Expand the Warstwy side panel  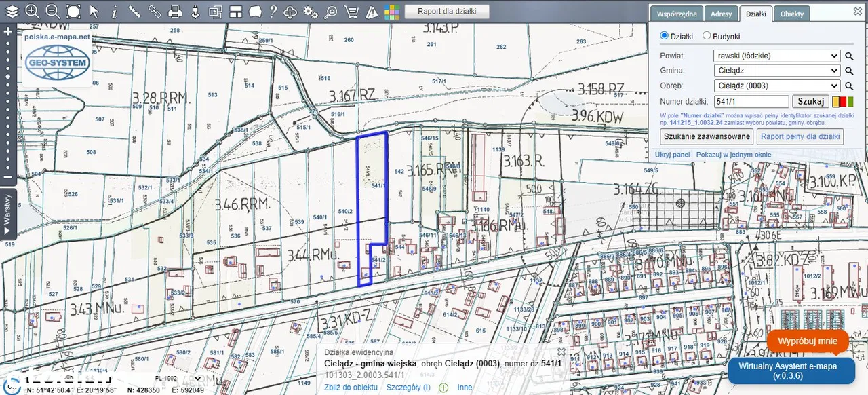tap(7, 214)
